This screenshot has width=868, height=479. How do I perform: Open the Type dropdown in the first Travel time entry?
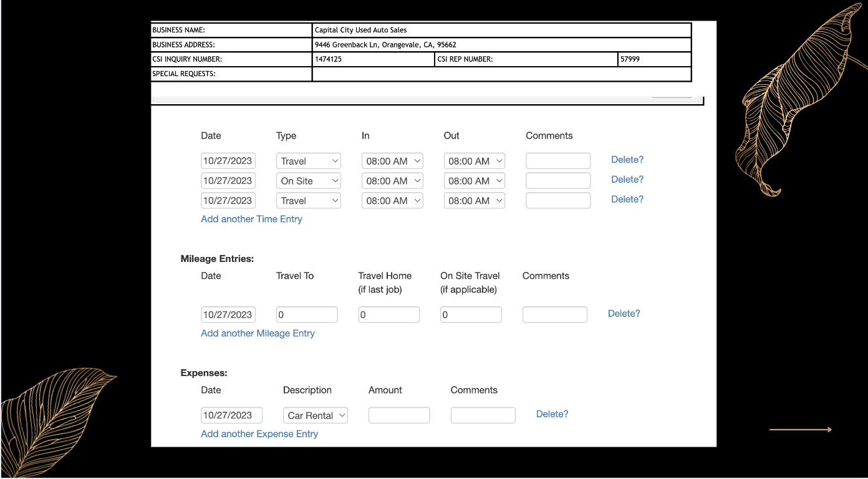point(309,161)
